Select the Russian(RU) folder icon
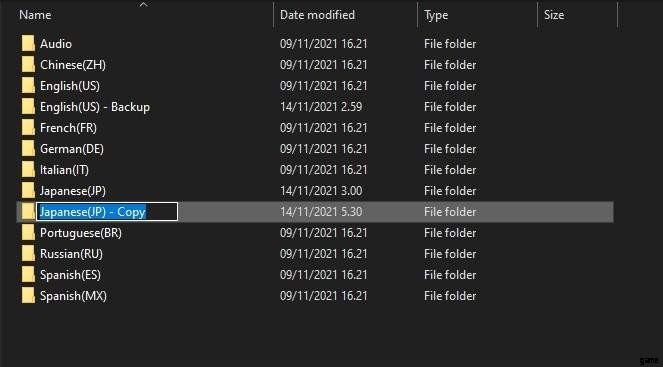Screen dimensions: 663x367 [28, 254]
